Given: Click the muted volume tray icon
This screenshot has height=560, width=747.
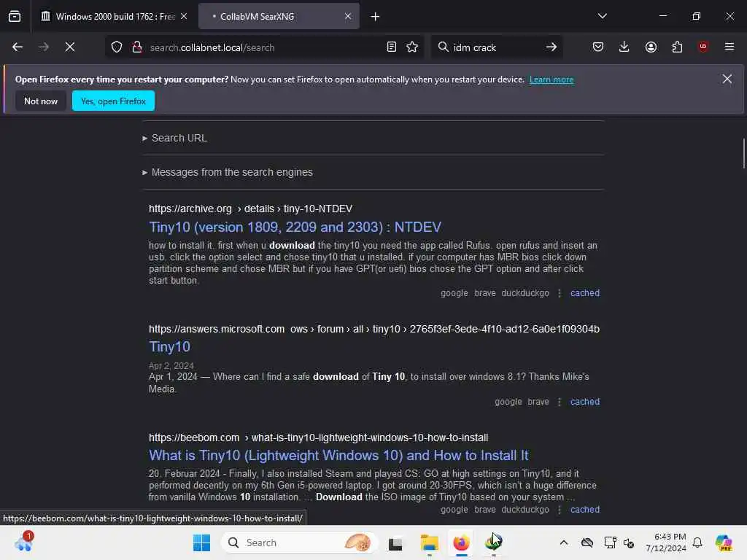Looking at the screenshot, I should (629, 542).
